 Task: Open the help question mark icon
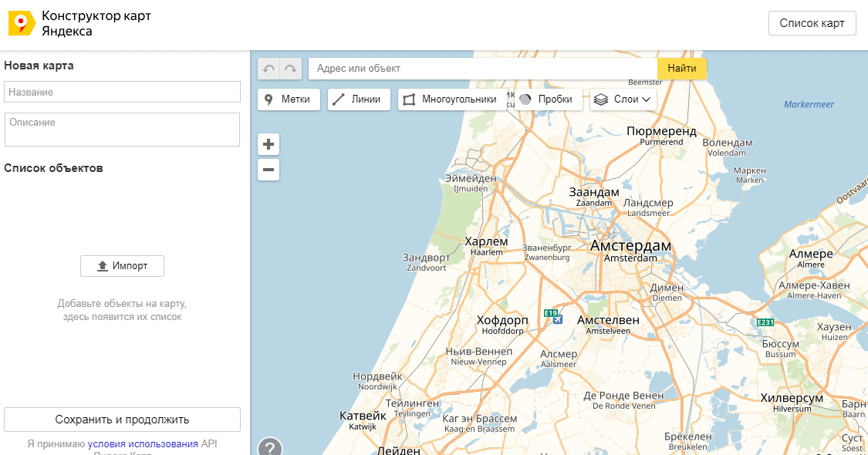(x=269, y=447)
